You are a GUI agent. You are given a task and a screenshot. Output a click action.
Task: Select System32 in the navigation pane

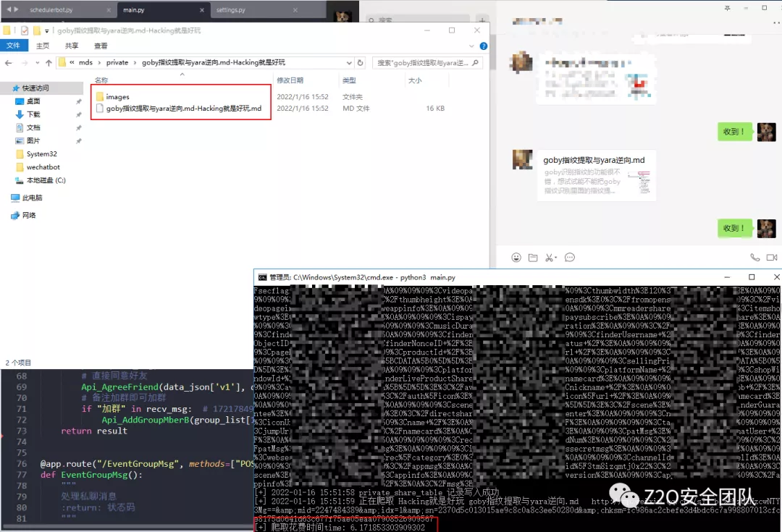pos(41,154)
